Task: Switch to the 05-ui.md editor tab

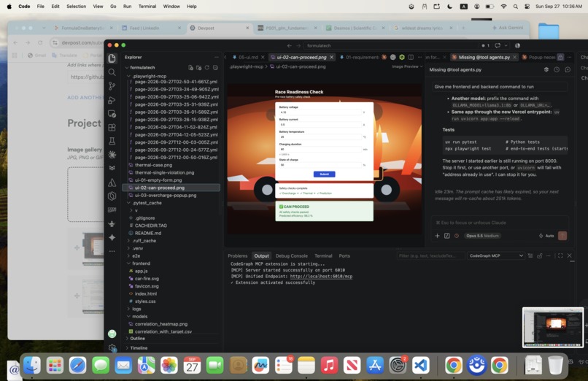Action: 248,57
